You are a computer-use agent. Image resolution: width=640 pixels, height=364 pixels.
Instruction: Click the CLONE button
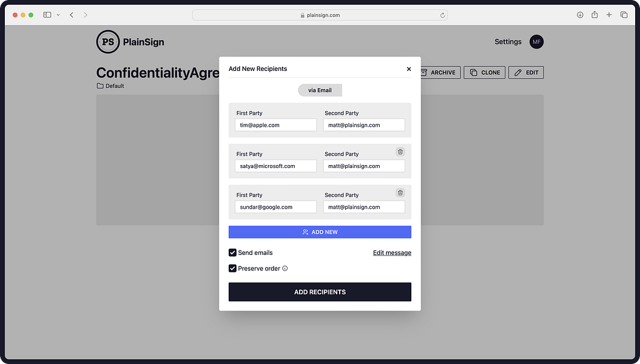tap(485, 73)
